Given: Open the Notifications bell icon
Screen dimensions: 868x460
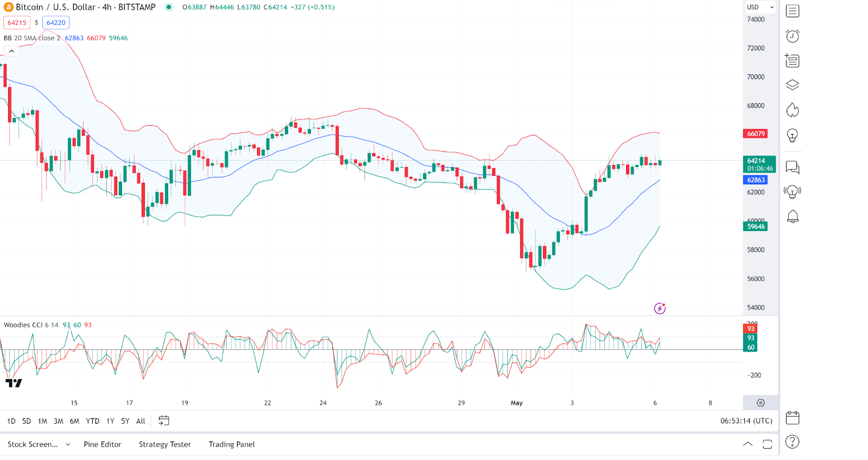Looking at the screenshot, I should 793,216.
